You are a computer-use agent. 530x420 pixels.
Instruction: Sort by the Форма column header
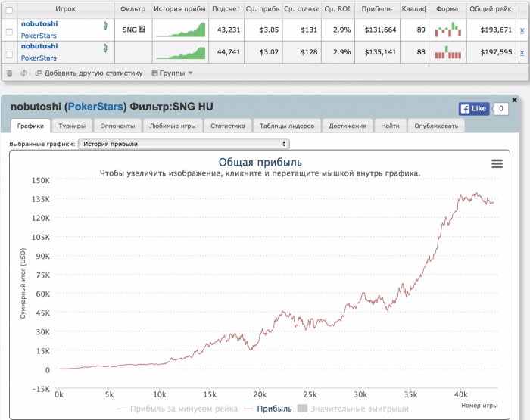click(447, 9)
